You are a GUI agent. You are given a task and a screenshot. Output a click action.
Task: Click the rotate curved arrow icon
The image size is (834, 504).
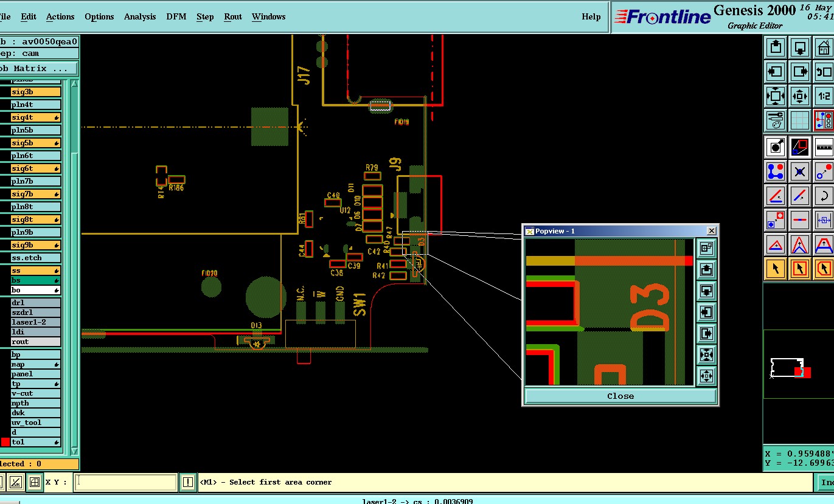(x=824, y=196)
